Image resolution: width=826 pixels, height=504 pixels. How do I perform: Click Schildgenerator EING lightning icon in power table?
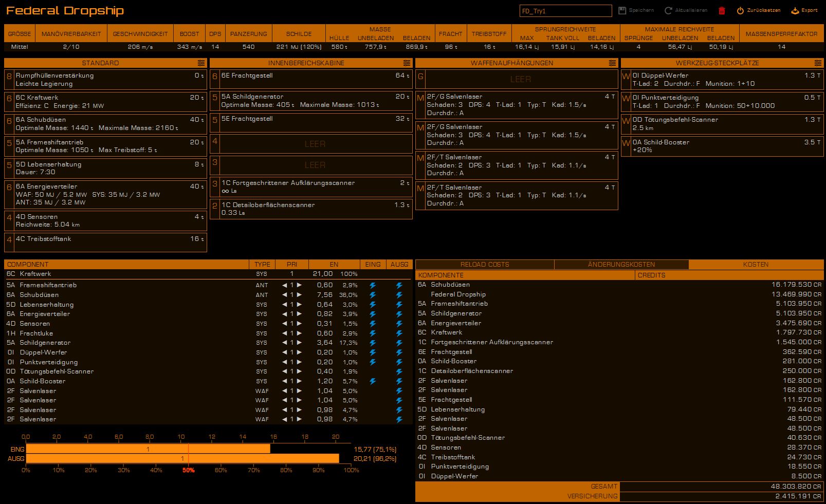[x=373, y=343]
